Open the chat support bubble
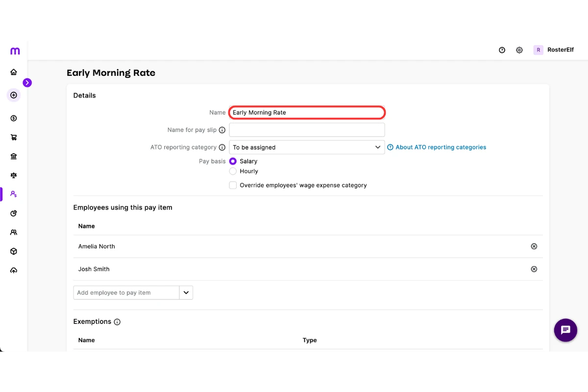 (565, 330)
